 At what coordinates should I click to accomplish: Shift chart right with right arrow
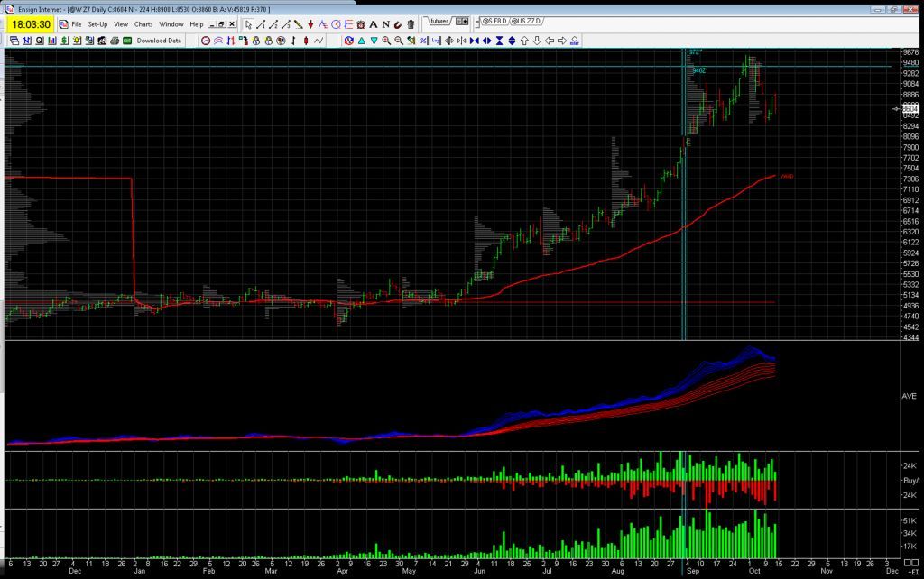[x=561, y=41]
